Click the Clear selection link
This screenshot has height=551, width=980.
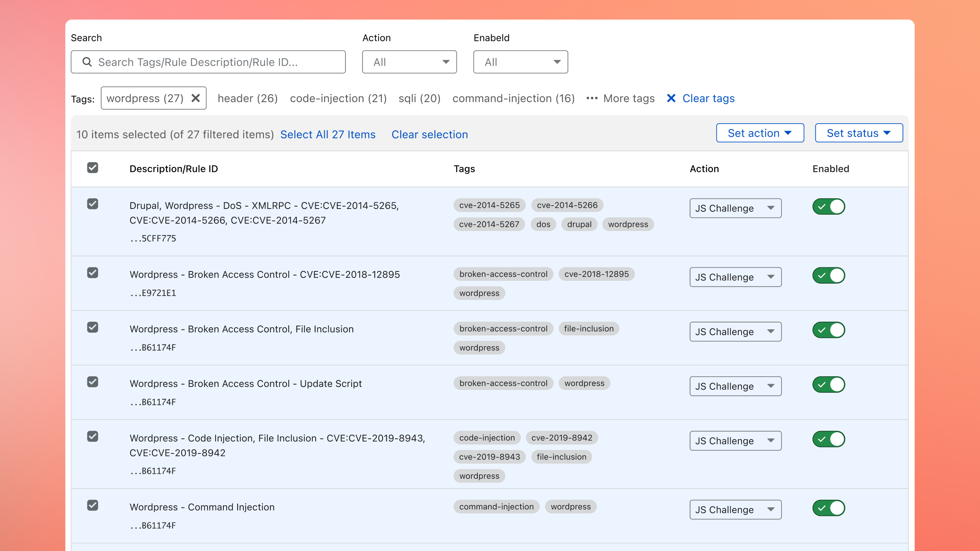(x=430, y=135)
